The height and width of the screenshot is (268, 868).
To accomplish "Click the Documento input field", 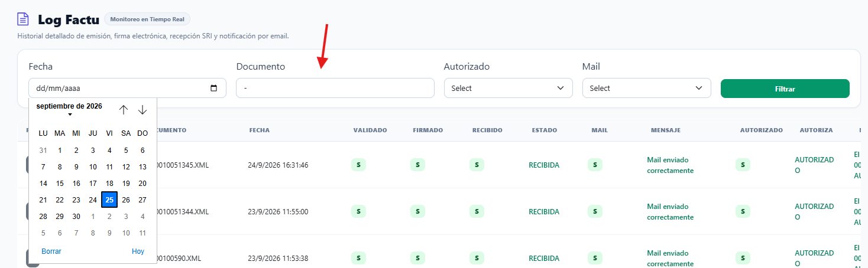I will [x=335, y=88].
